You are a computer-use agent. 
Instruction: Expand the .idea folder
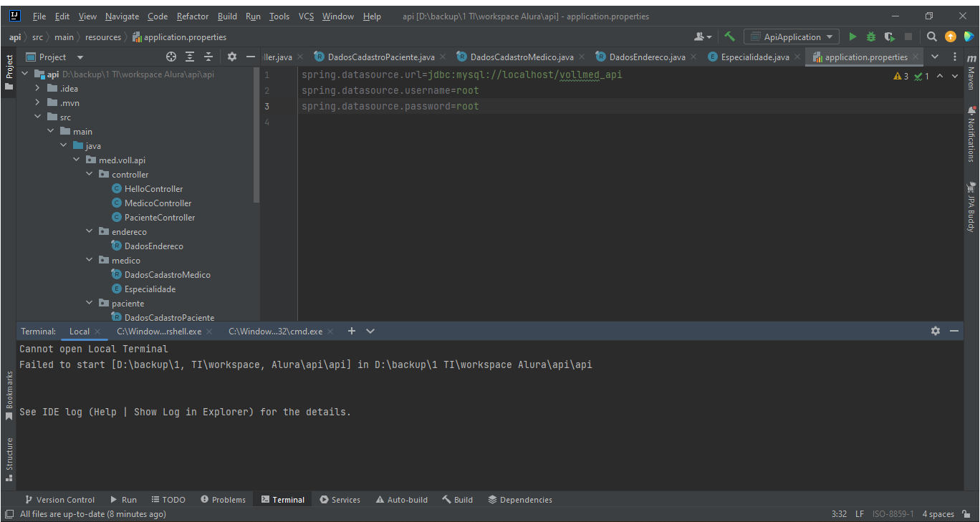click(x=39, y=88)
